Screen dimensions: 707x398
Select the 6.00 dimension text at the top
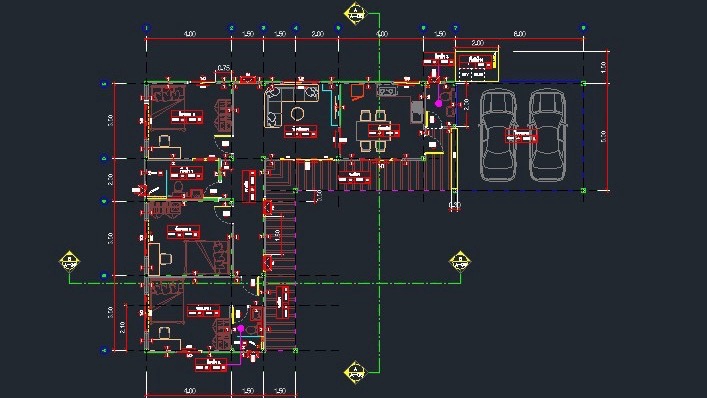coord(519,34)
